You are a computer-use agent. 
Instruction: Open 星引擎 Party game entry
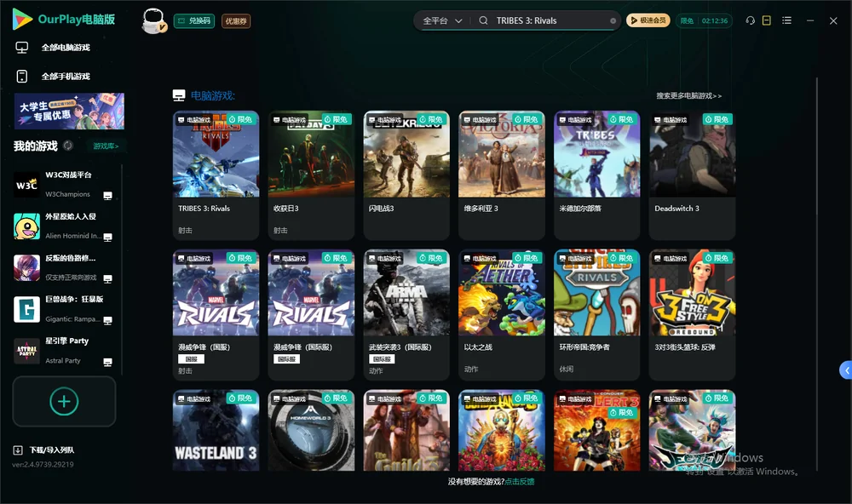pyautogui.click(x=63, y=351)
